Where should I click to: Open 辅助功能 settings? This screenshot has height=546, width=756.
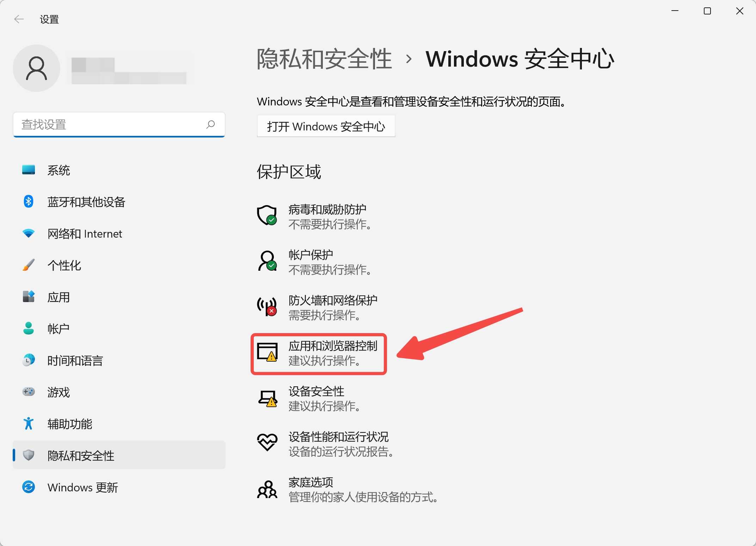tap(119, 424)
